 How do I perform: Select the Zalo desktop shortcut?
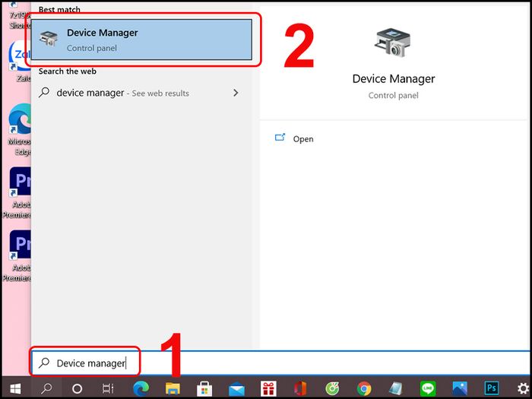tap(20, 61)
